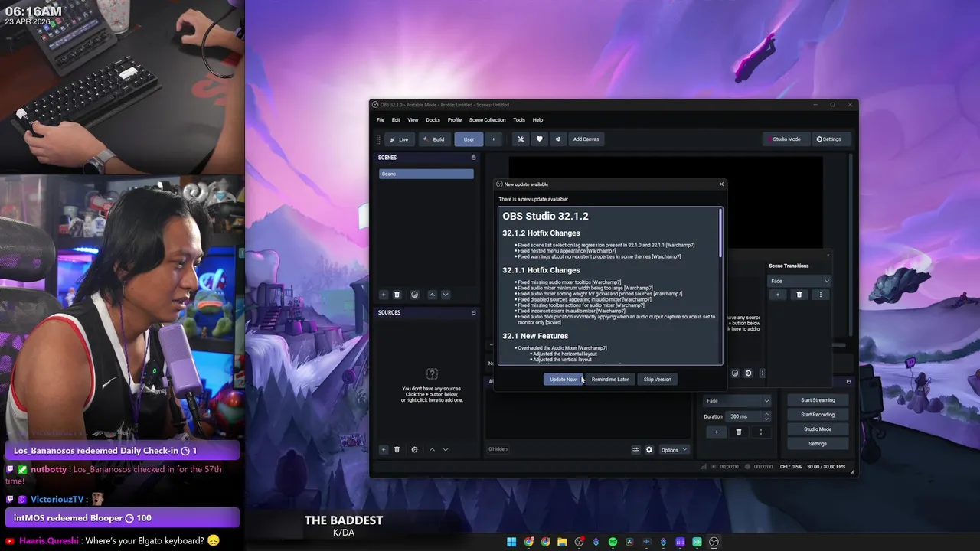Decrease transition duration with down arrow
Screen dimensions: 980x551
[x=766, y=419]
